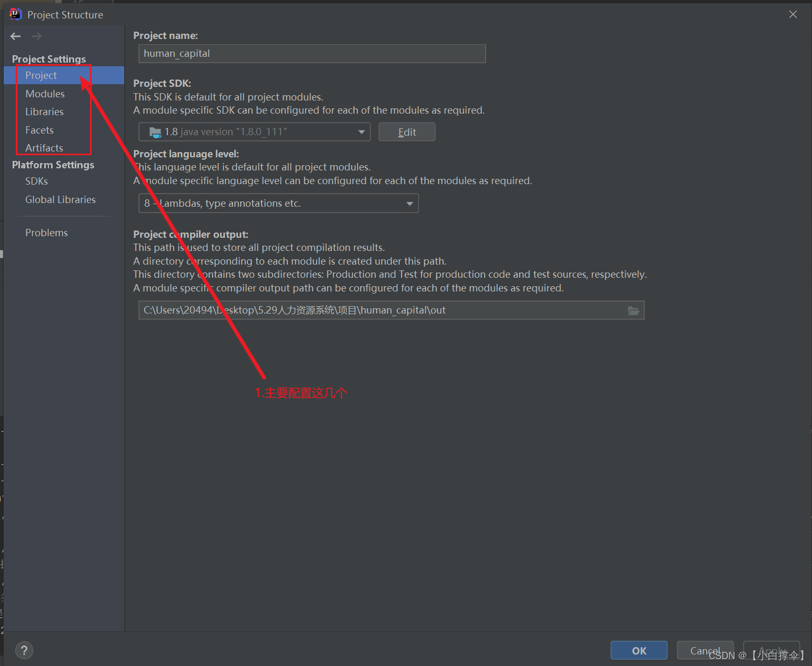Screen dimensions: 812x666
Task: Click the Project SDK label
Action: click(162, 83)
